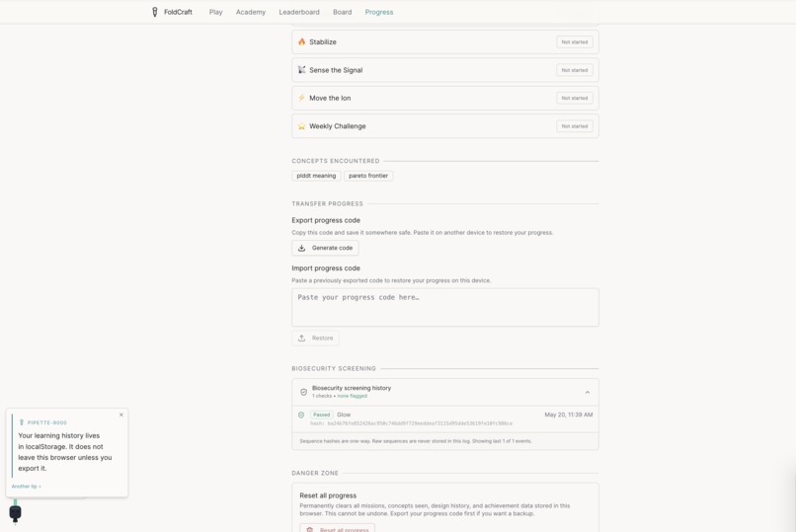This screenshot has width=796, height=532.
Task: Click the pipette mascot below the popup
Action: [x=15, y=512]
